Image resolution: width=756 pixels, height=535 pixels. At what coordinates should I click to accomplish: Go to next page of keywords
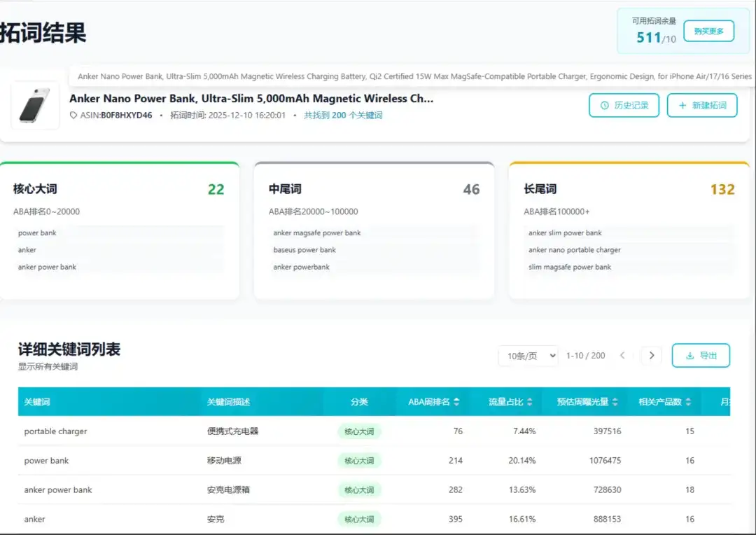652,356
